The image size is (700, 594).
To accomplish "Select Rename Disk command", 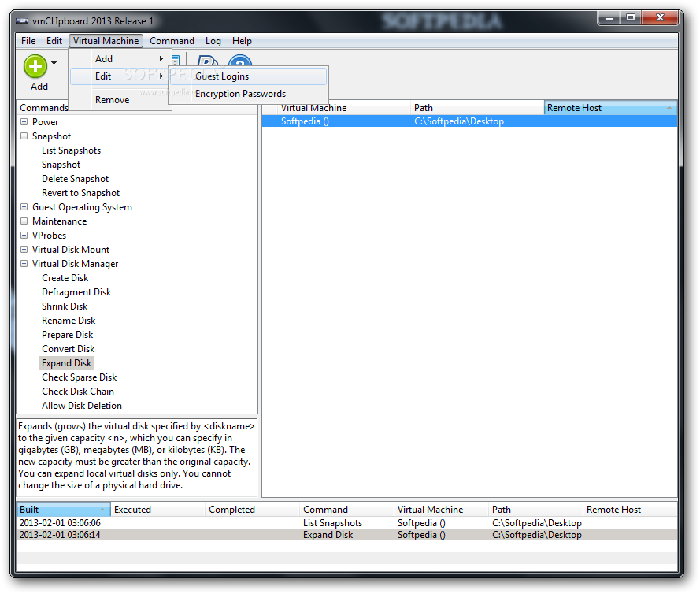I will click(x=69, y=321).
